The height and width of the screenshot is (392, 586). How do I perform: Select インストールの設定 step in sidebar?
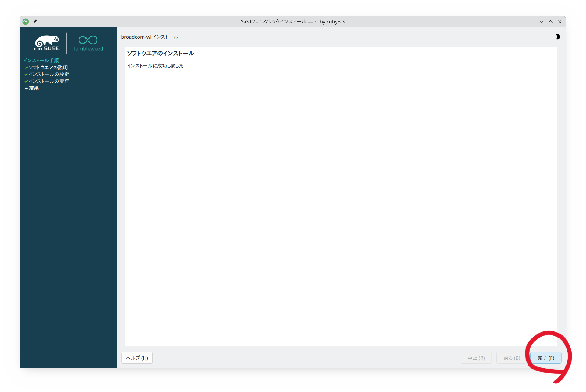tap(49, 74)
